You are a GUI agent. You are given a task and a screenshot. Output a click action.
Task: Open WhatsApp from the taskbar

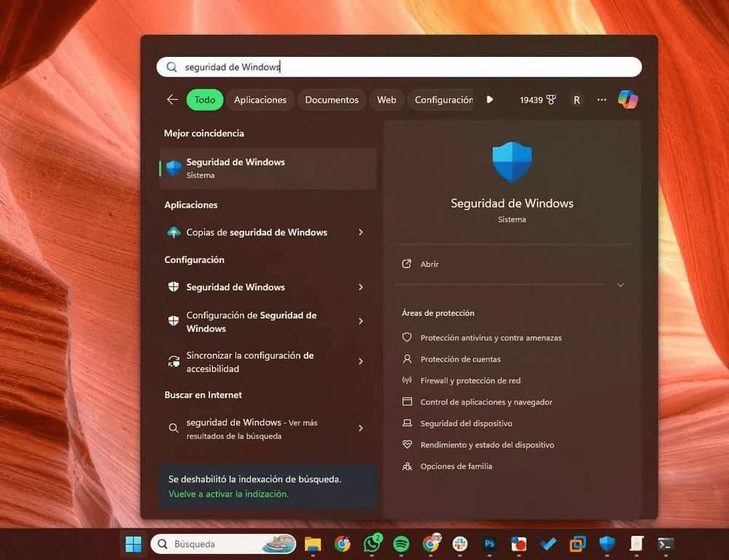(373, 543)
